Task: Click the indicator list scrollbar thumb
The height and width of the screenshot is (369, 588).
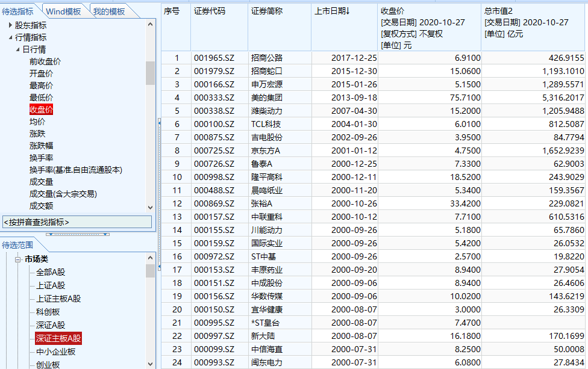Action: 151,73
